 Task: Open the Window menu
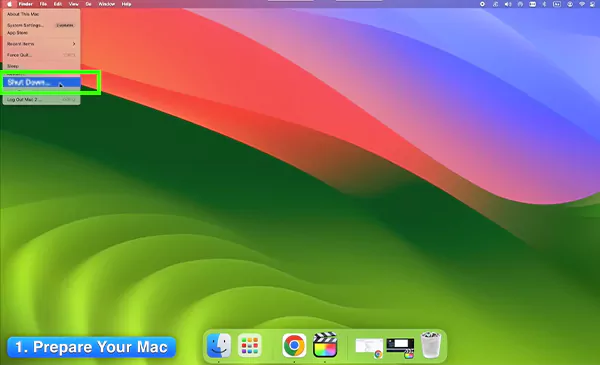[x=107, y=4]
